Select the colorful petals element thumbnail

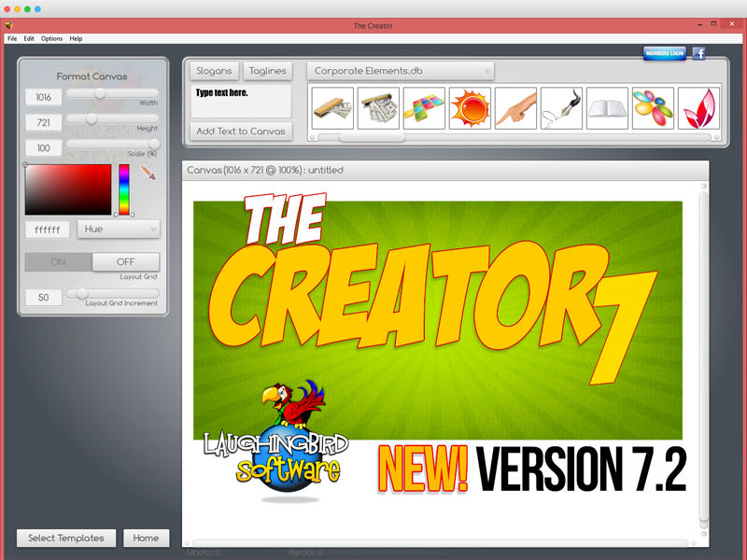pyautogui.click(x=653, y=108)
